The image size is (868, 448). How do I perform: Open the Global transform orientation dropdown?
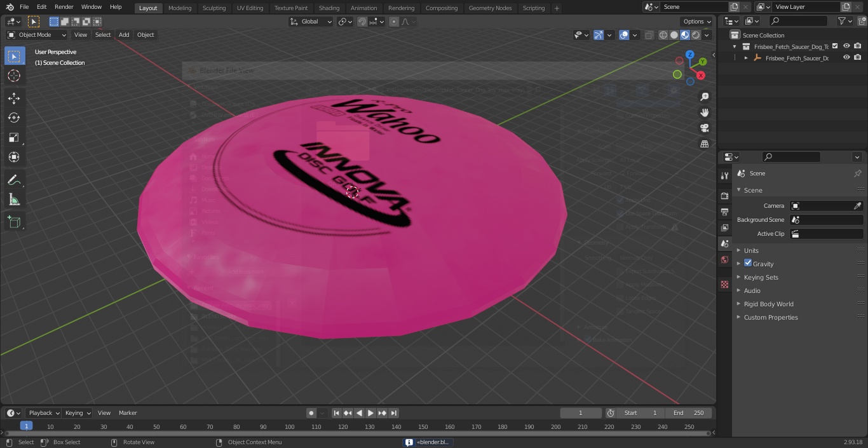coord(311,22)
